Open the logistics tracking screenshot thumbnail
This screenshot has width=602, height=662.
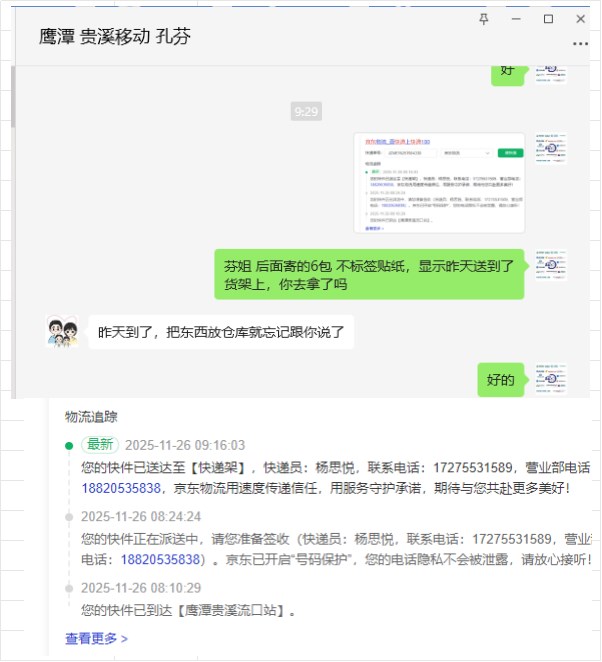click(x=439, y=183)
